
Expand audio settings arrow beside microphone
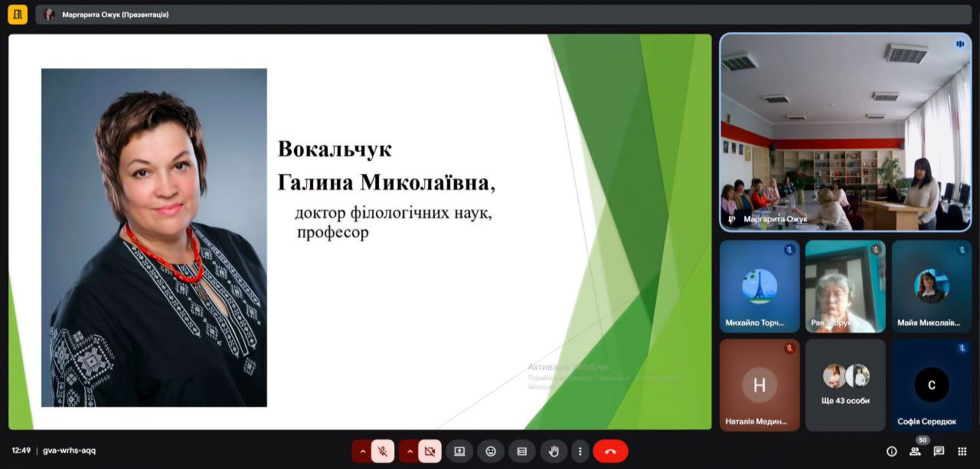[362, 451]
